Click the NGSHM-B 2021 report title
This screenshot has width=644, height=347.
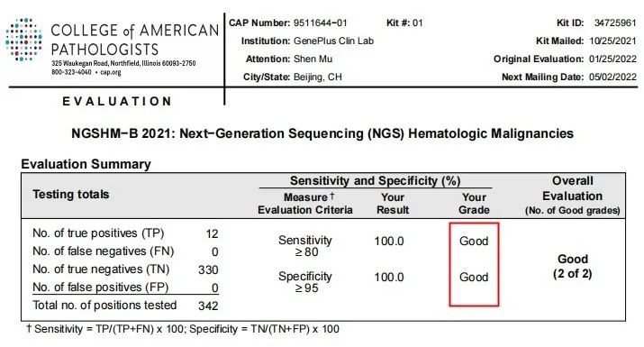click(322, 133)
